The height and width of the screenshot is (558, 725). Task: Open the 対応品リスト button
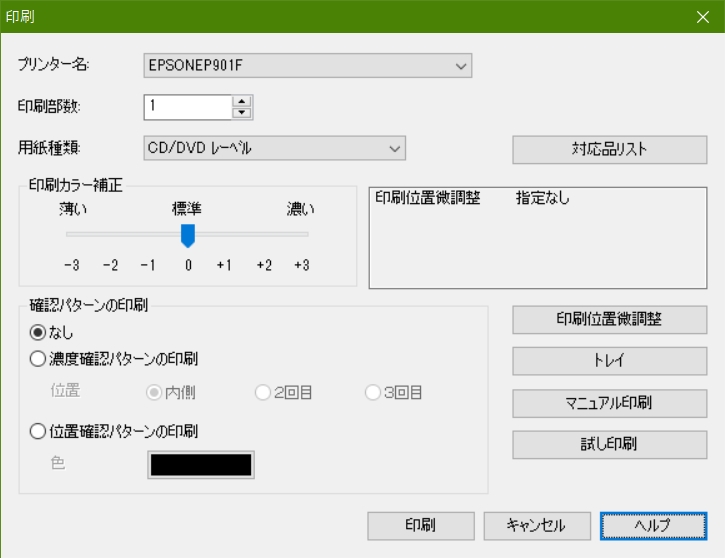tap(609, 149)
